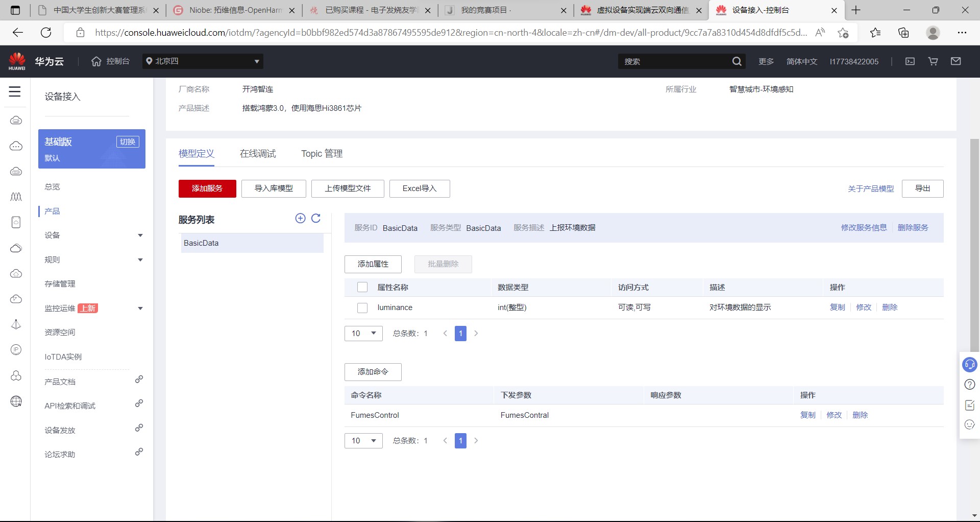Viewport: 980px width, 522px height.
Task: Add this page to favorites
Action: [843, 33]
